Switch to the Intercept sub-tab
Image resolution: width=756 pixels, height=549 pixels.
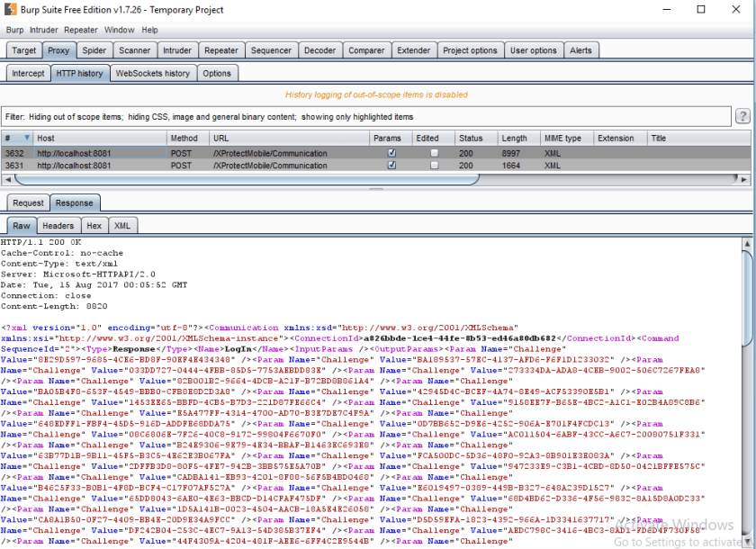click(28, 74)
